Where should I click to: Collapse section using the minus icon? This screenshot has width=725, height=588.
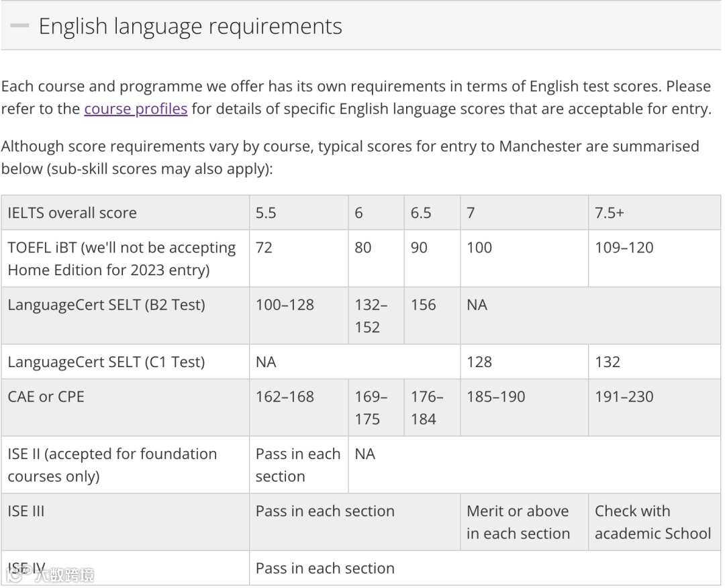pyautogui.click(x=20, y=26)
